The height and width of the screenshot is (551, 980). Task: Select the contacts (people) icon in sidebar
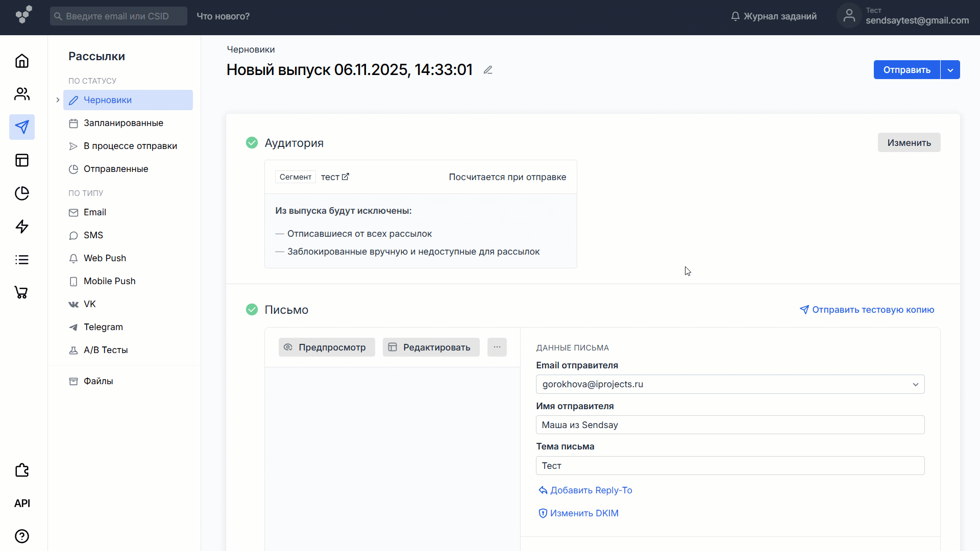coord(22,94)
